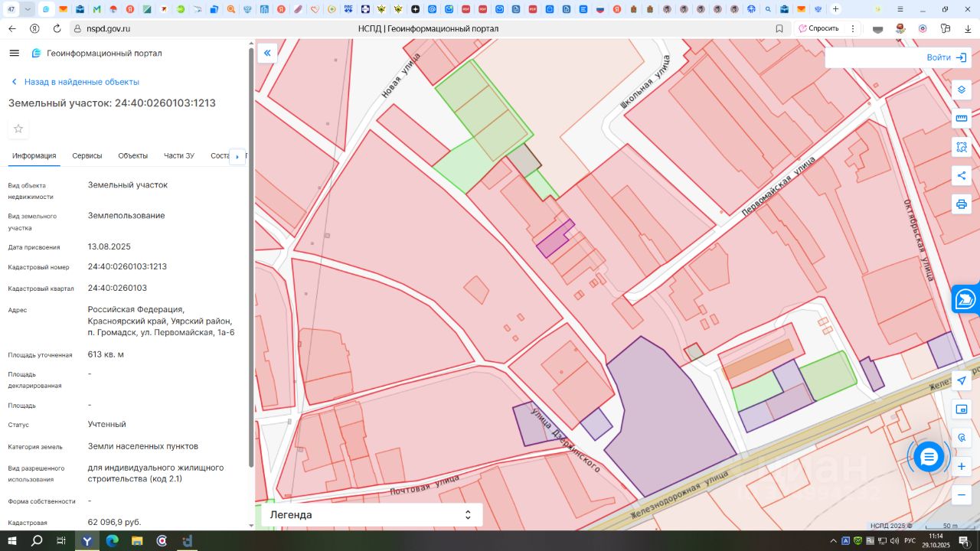Zoom out the map with minus
The image size is (980, 551).
[x=962, y=495]
